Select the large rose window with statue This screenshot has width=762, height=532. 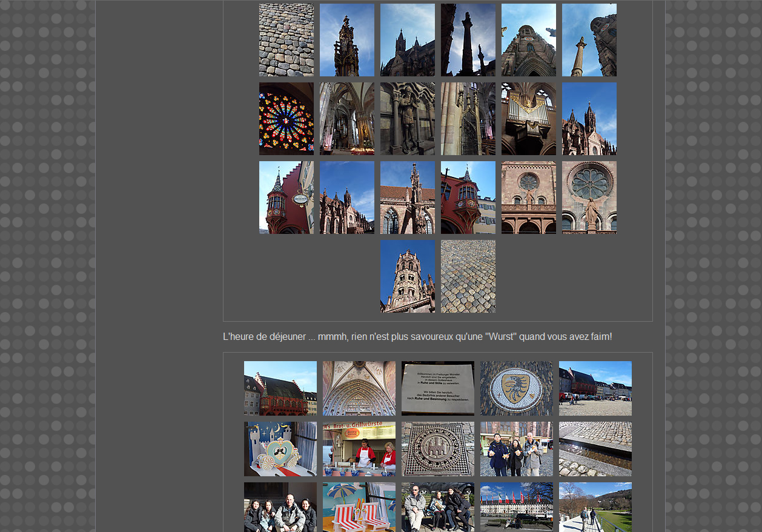[589, 198]
